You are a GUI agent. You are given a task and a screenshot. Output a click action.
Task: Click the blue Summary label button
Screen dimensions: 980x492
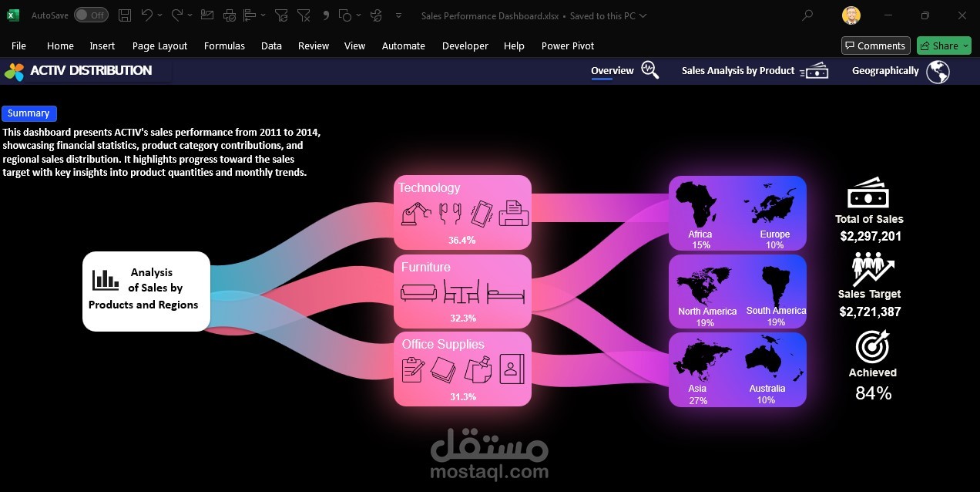[29, 113]
